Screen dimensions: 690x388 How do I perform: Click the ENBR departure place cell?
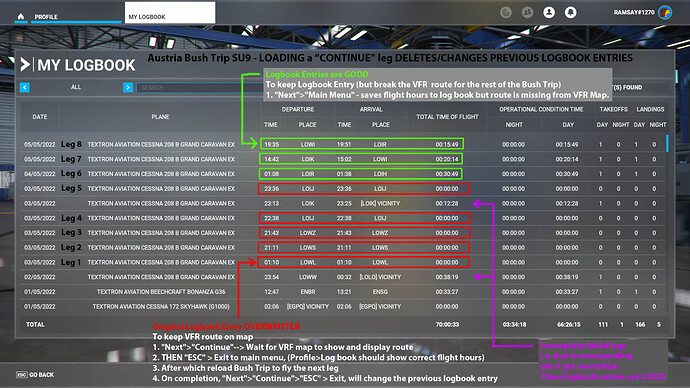308,292
